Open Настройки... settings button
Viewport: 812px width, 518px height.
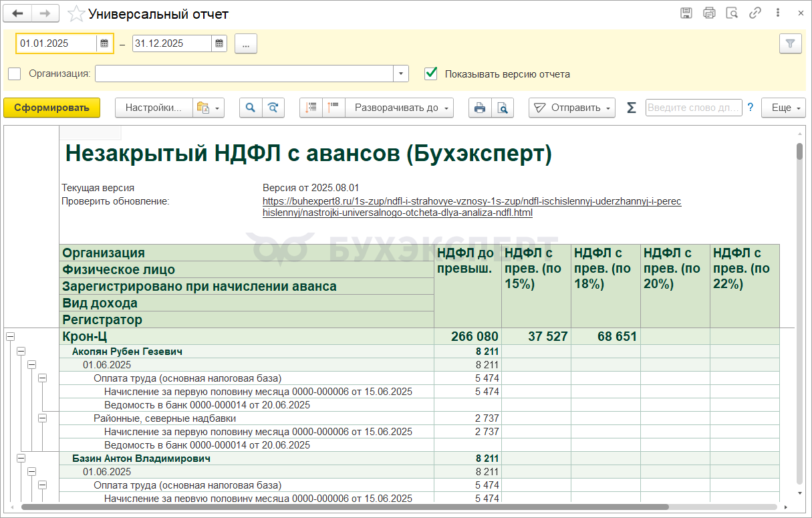click(x=154, y=108)
